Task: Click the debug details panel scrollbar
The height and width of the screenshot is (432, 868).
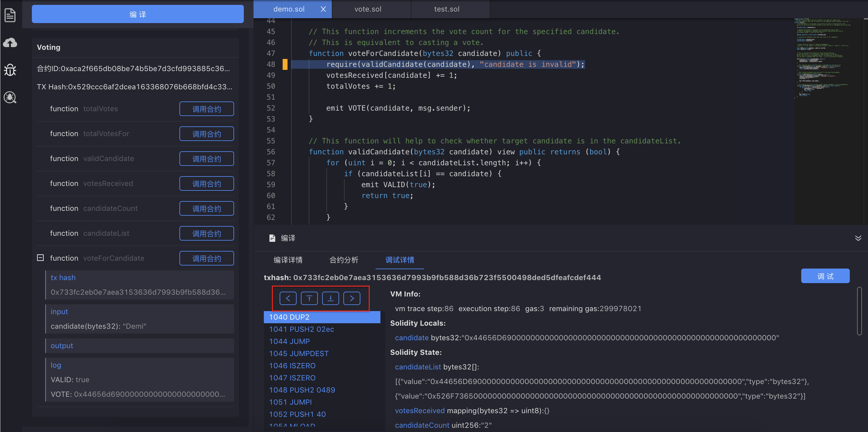Action: point(859,311)
